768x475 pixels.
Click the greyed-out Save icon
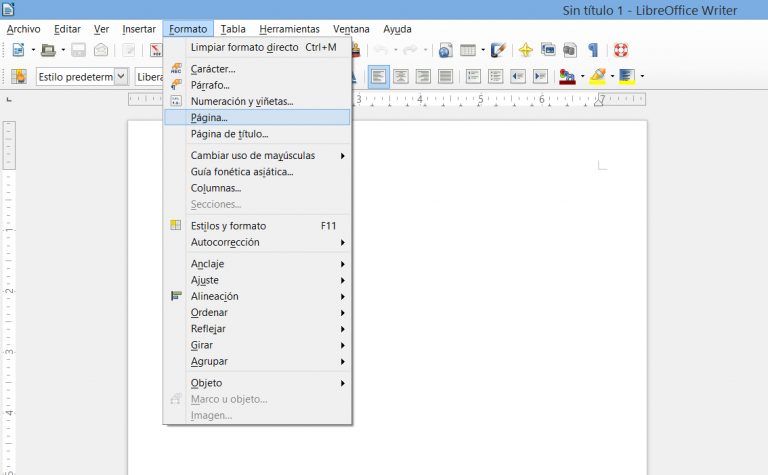[x=78, y=50]
